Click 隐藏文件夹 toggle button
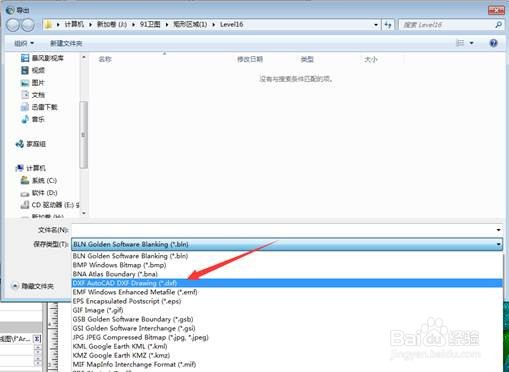The image size is (509, 372). click(32, 286)
